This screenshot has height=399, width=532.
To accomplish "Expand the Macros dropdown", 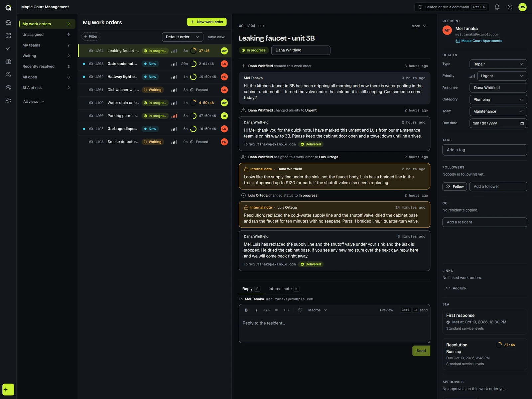I will click(x=318, y=310).
